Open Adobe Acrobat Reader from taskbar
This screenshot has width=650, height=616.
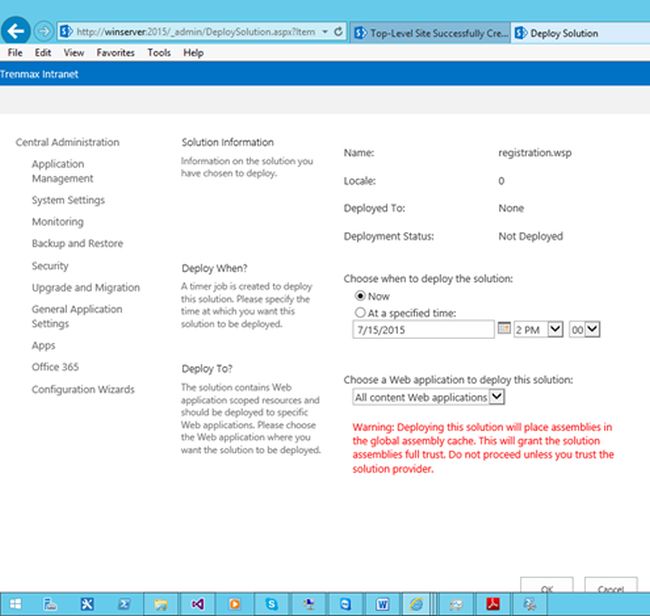point(493,604)
